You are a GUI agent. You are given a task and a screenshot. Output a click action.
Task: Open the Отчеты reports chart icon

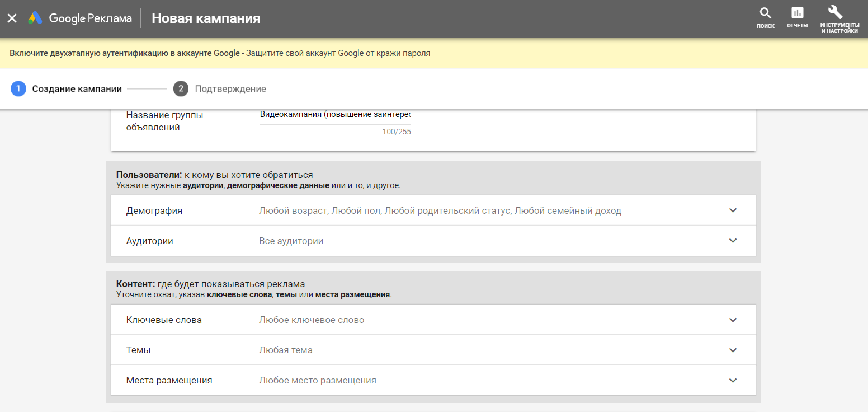tap(797, 13)
